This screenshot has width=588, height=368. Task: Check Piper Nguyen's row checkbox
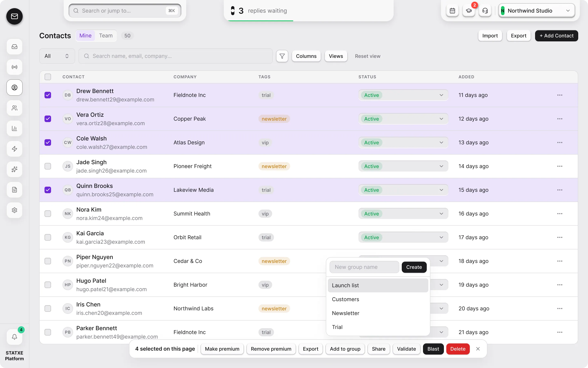tap(48, 261)
